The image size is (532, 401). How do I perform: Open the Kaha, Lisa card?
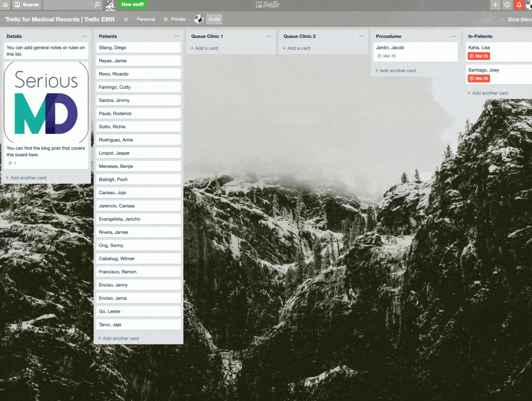click(499, 52)
